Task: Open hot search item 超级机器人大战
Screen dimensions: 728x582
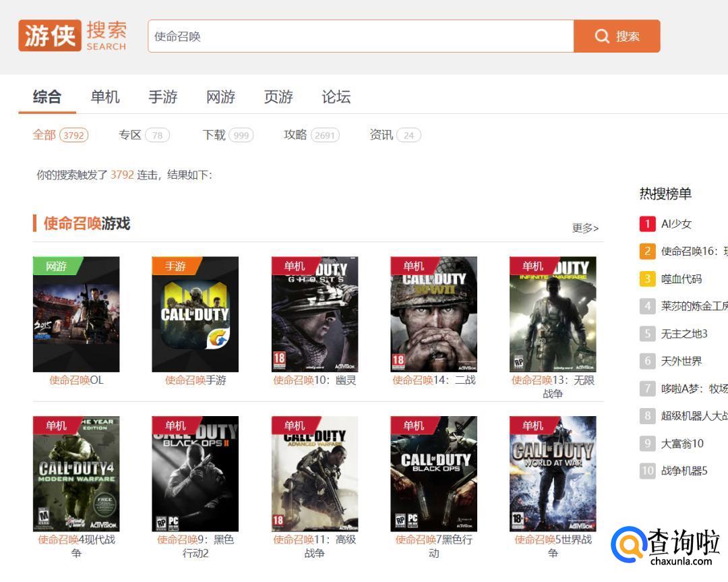Action: point(694,415)
